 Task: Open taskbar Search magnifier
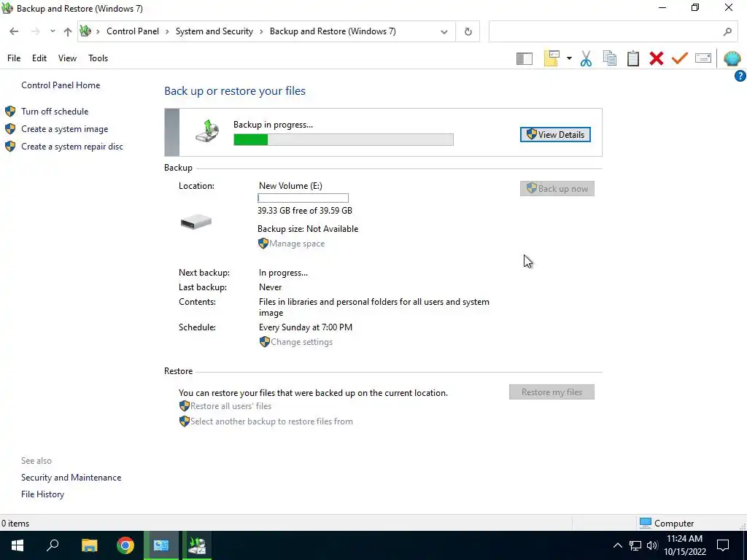pyautogui.click(x=53, y=545)
